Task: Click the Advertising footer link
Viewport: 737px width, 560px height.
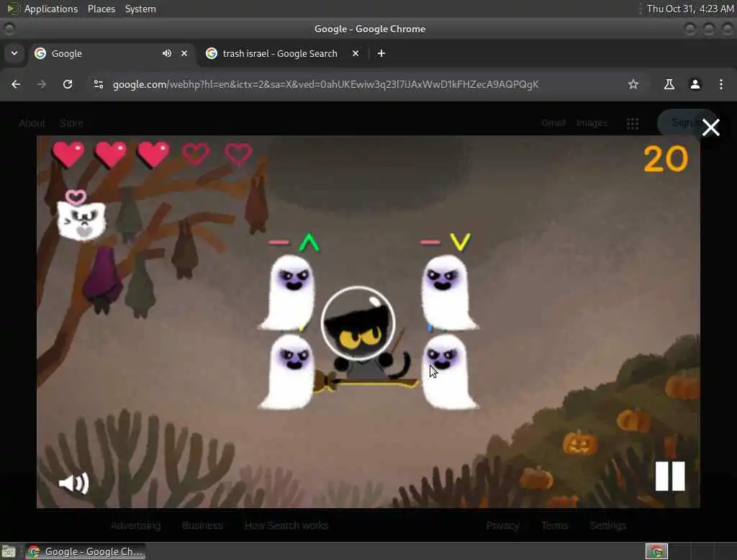Action: [x=135, y=525]
